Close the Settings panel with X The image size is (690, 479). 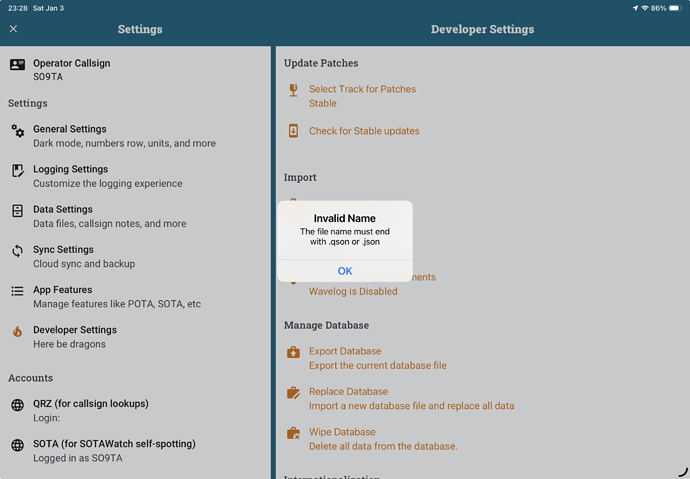tap(13, 29)
